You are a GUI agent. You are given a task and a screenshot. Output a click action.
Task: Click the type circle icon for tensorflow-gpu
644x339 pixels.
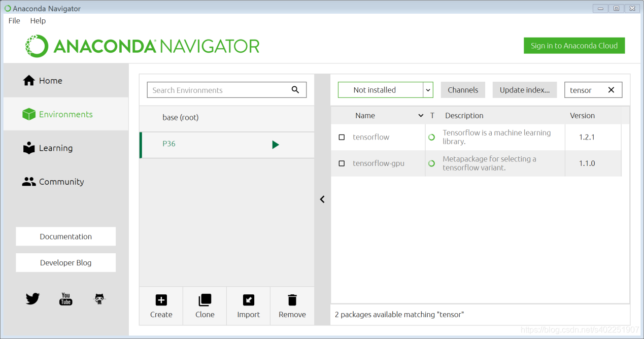click(x=432, y=163)
